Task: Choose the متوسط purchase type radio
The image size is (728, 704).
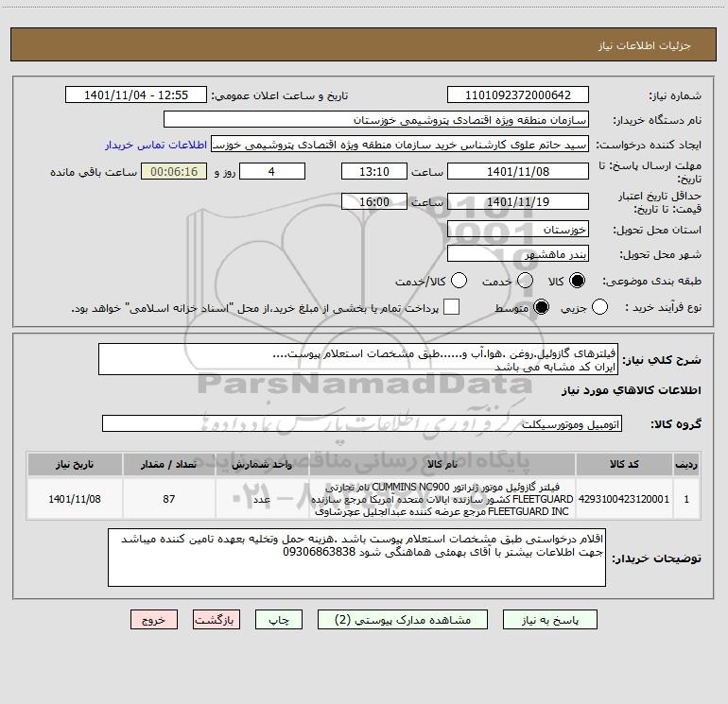Action: (x=541, y=307)
